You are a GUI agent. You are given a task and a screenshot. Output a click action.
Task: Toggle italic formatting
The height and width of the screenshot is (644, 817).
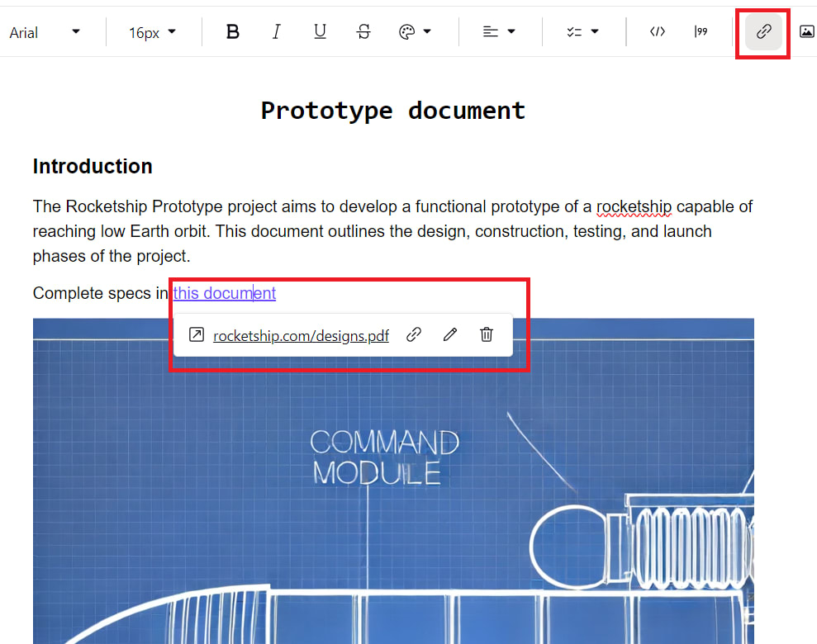(x=276, y=31)
